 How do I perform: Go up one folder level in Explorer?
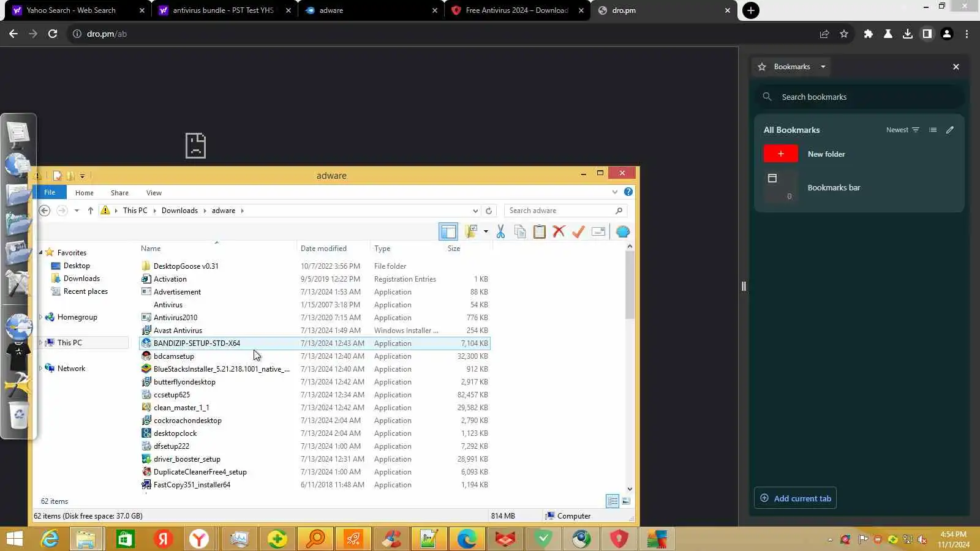pos(91,211)
